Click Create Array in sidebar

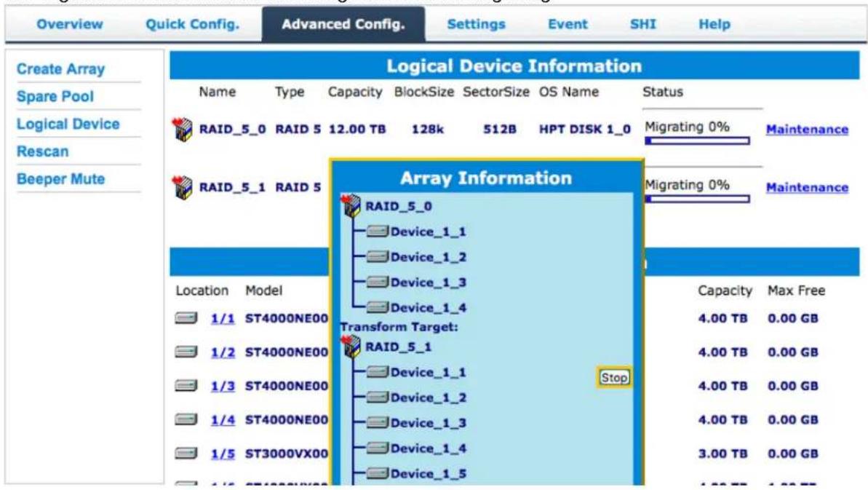pos(60,69)
